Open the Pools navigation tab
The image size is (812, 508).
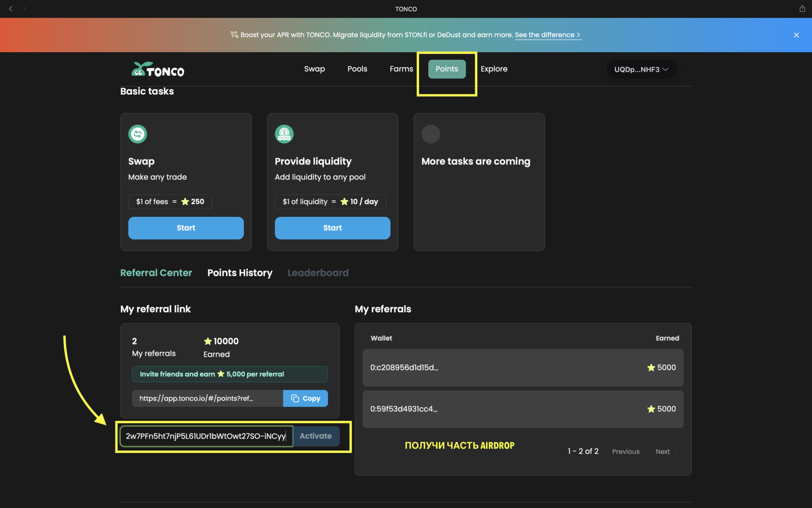click(357, 69)
